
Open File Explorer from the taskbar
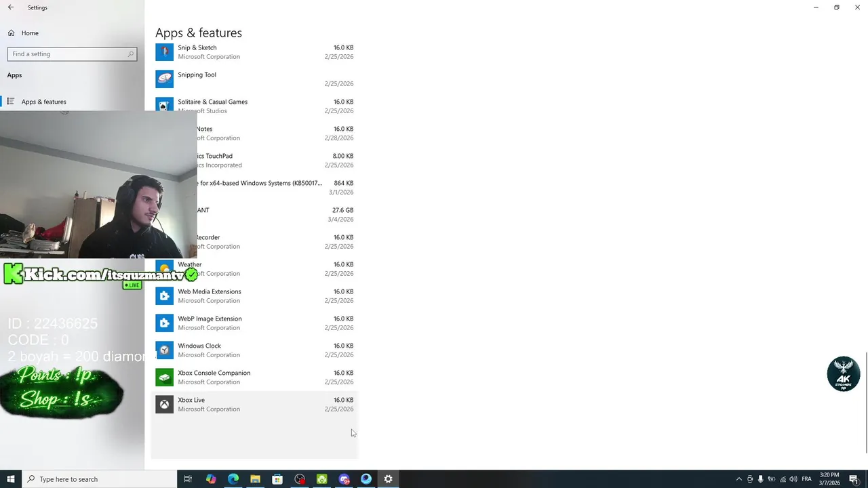[255, 479]
